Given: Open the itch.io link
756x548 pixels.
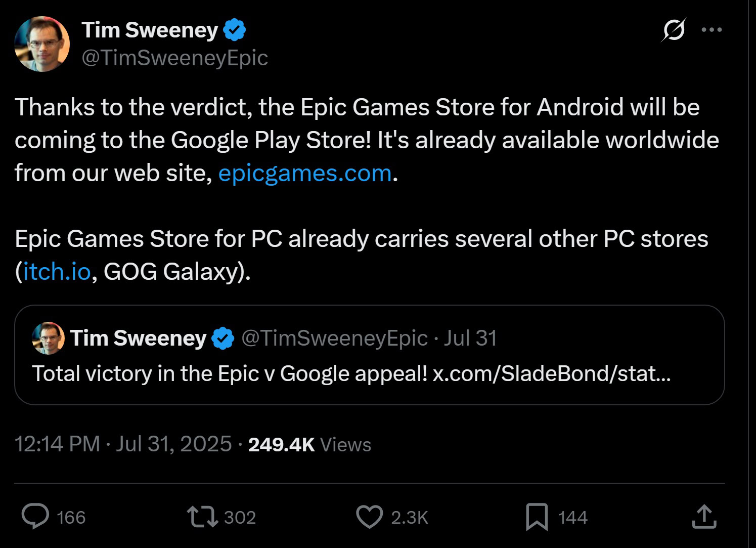Looking at the screenshot, I should [x=56, y=272].
